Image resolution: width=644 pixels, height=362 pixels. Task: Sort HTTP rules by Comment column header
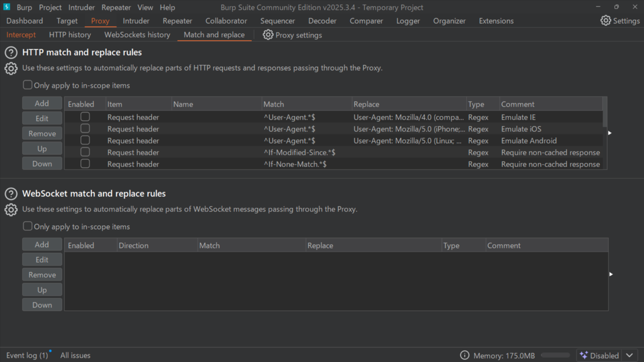pyautogui.click(x=551, y=104)
